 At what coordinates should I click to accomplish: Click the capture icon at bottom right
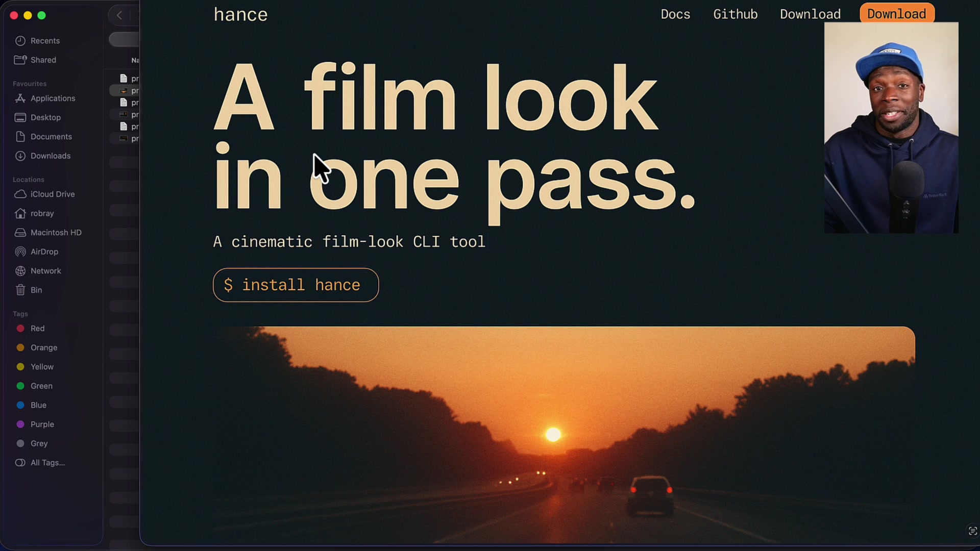[x=972, y=531]
